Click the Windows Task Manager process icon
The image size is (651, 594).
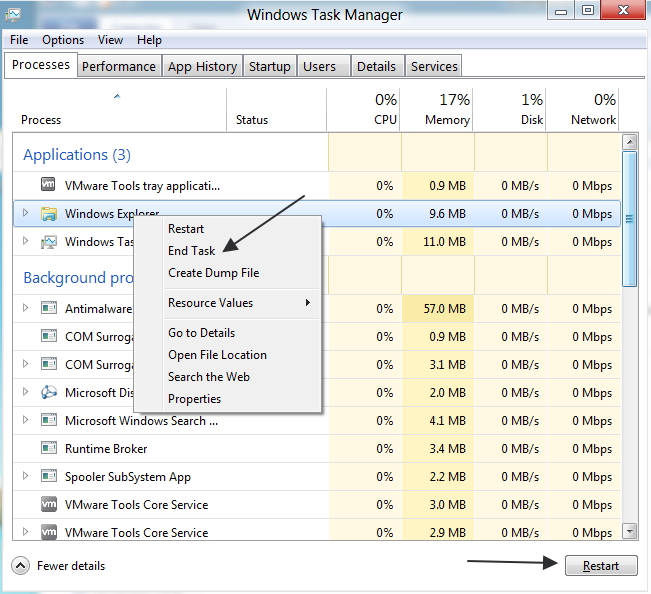[x=49, y=242]
